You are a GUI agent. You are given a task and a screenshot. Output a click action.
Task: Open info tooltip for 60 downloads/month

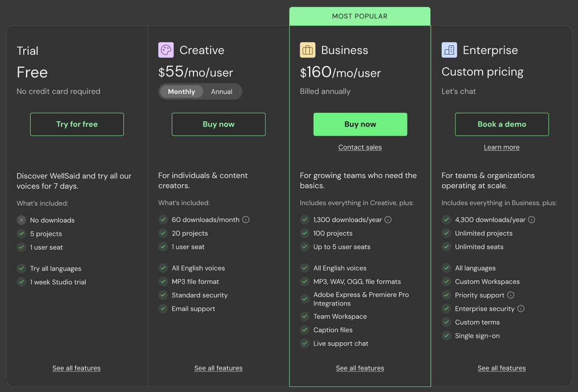pyautogui.click(x=246, y=220)
